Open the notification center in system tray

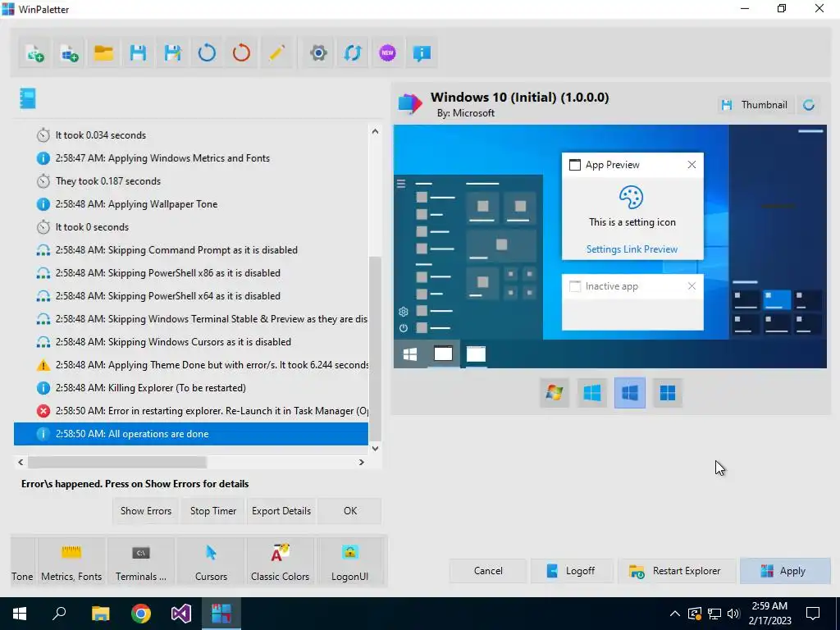click(813, 614)
